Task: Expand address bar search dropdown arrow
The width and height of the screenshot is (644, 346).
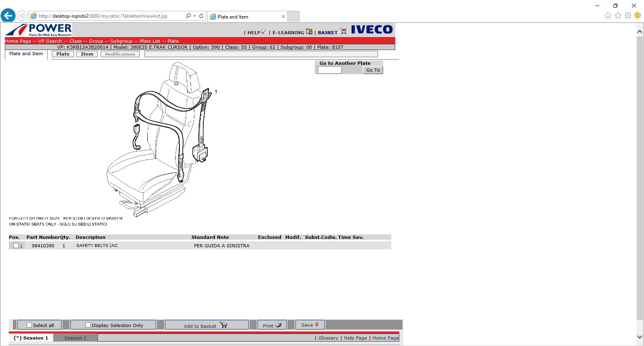Action: point(194,16)
